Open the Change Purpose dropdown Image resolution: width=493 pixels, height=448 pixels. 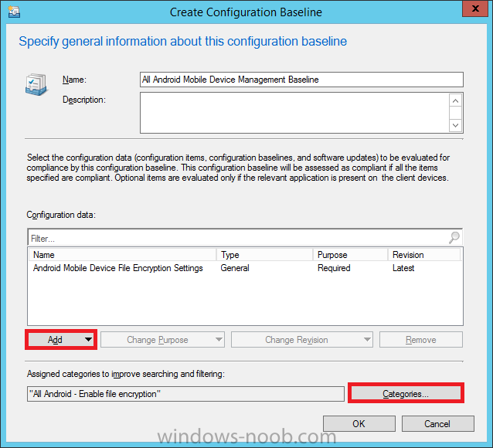tap(162, 340)
